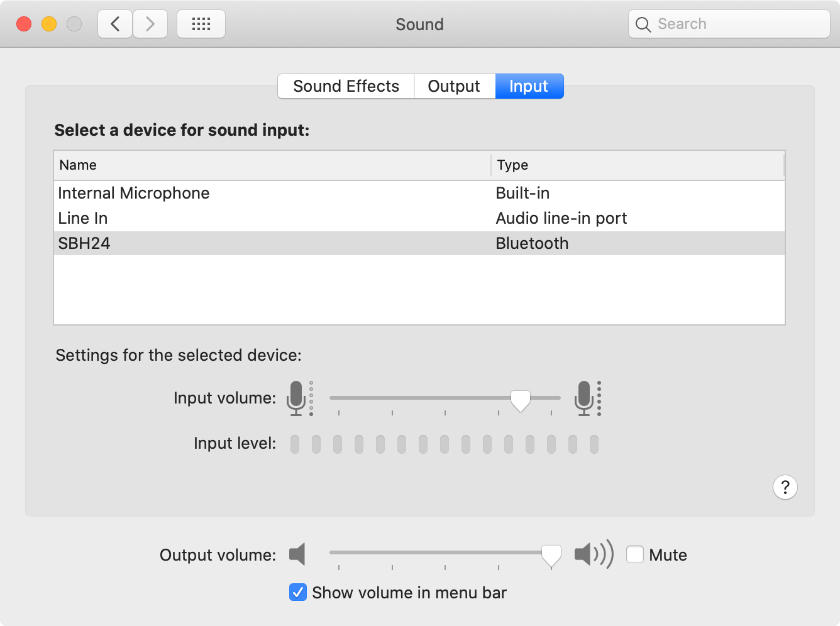Uncheck Show volume in menu bar
840x626 pixels.
pos(297,592)
